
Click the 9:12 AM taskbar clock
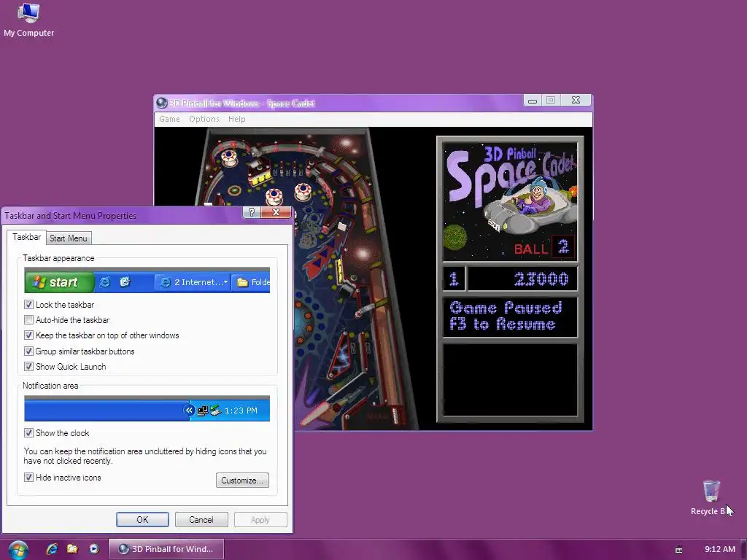point(720,549)
